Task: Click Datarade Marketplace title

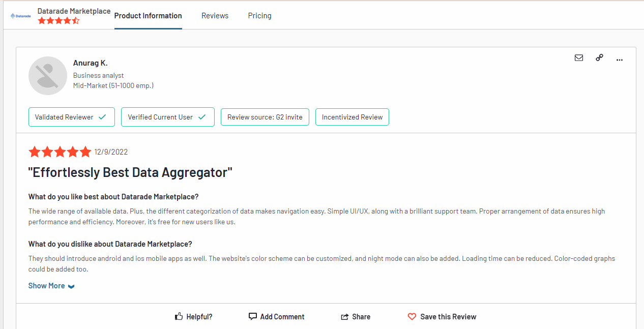Action: [74, 11]
